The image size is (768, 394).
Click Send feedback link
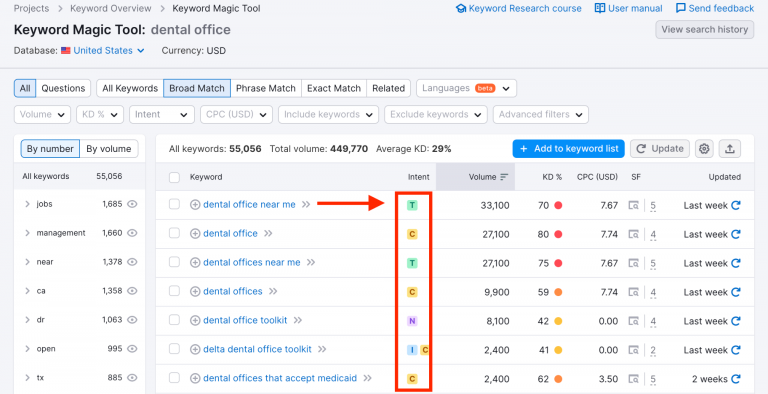pos(715,8)
